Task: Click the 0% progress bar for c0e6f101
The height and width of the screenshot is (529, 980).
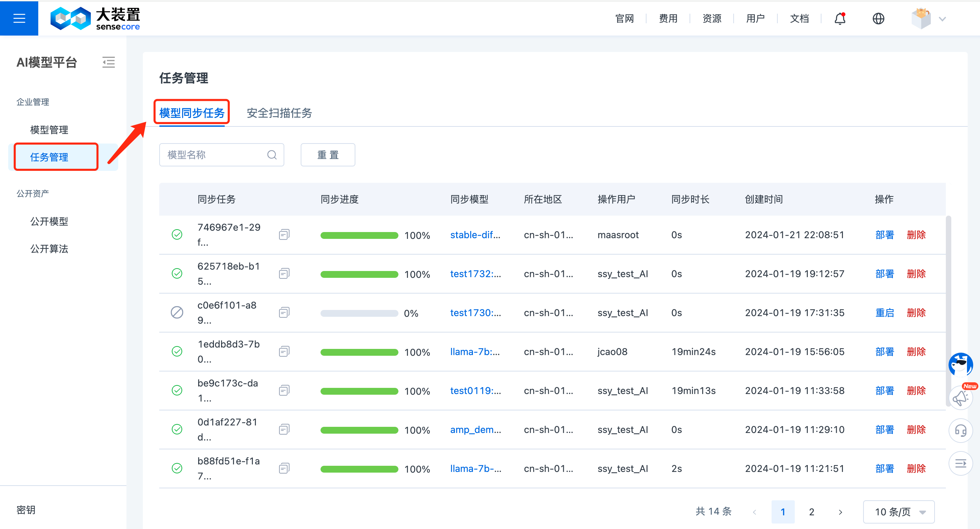Action: click(358, 313)
